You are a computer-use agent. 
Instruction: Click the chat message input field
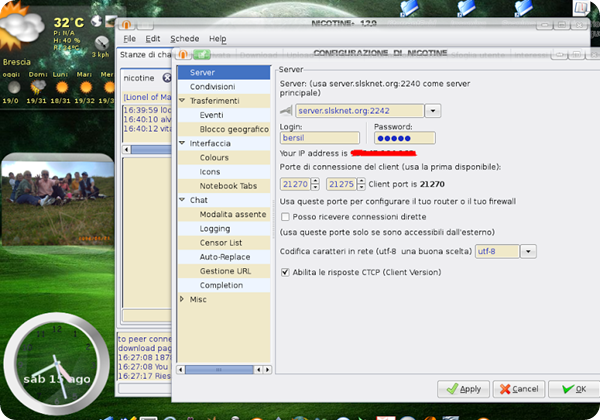point(147,315)
